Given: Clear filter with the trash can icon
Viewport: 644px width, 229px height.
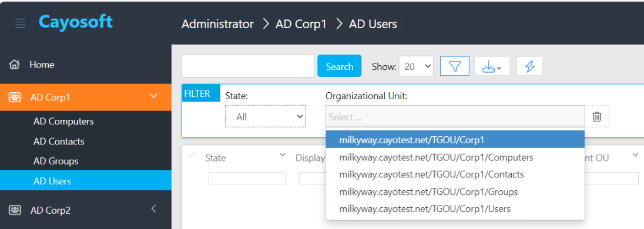Looking at the screenshot, I should pyautogui.click(x=597, y=116).
